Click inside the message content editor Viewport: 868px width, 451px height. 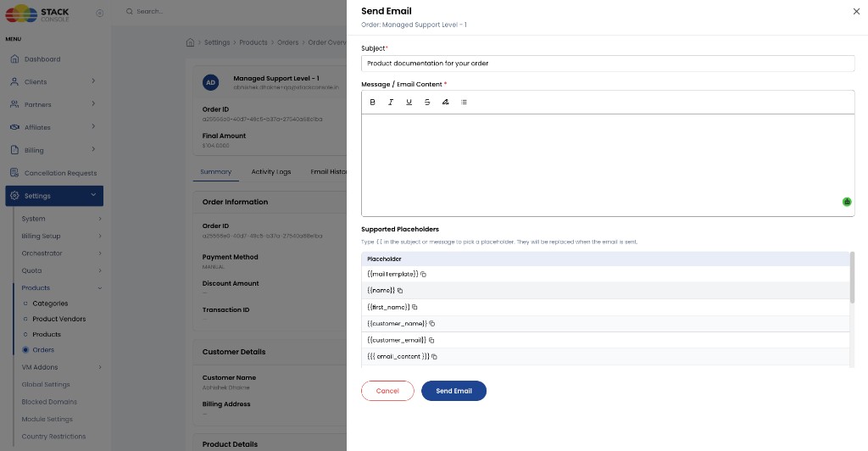tap(608, 165)
